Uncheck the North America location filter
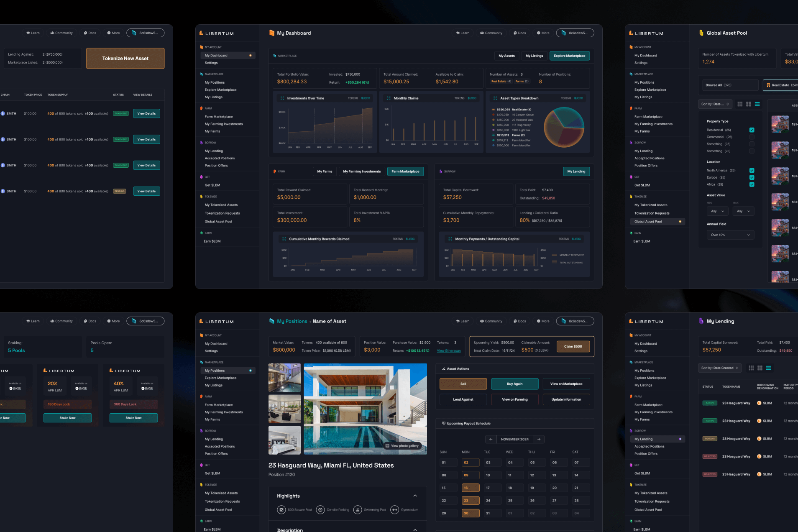798x532 pixels. 752,171
